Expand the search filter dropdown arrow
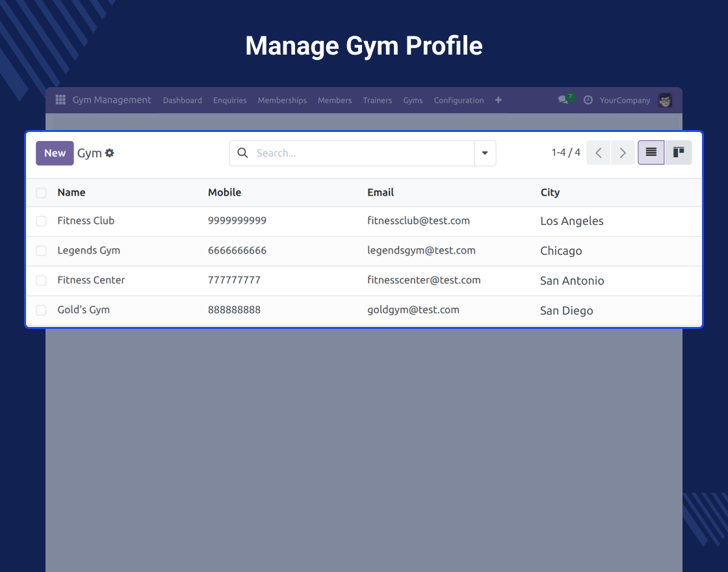 (485, 153)
